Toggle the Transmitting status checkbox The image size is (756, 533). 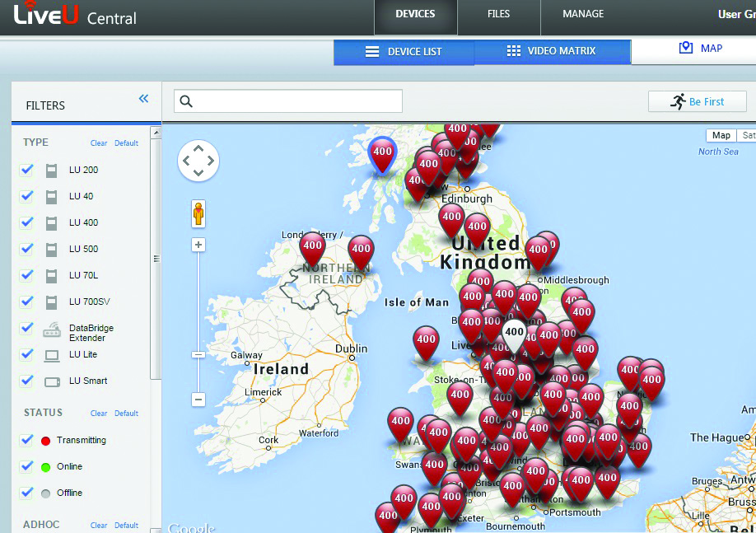[26, 440]
